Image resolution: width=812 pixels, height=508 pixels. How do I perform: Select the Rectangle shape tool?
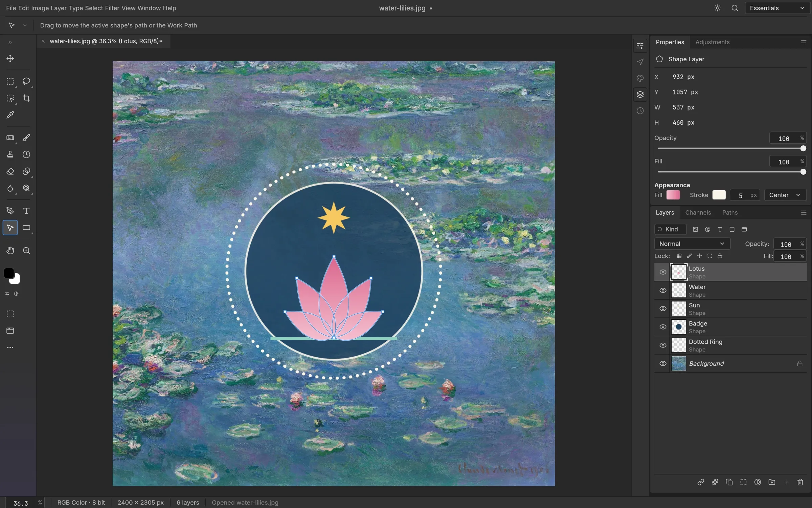(26, 228)
